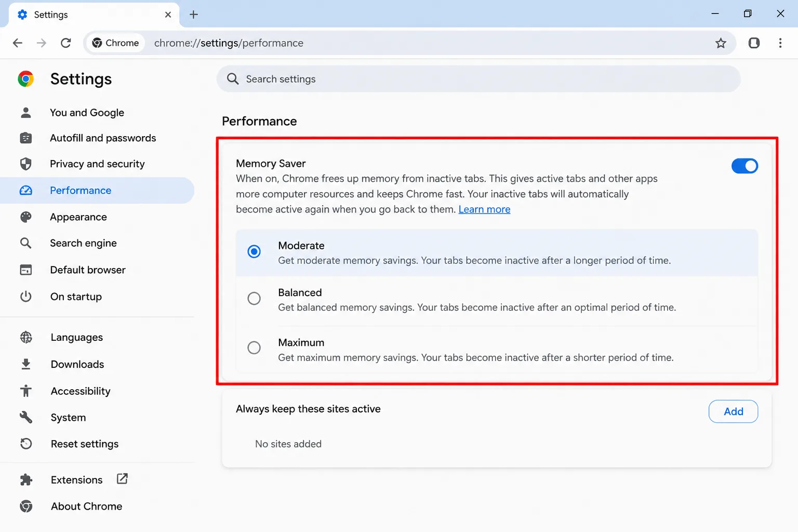Click the Settings browser tab

(x=94, y=15)
